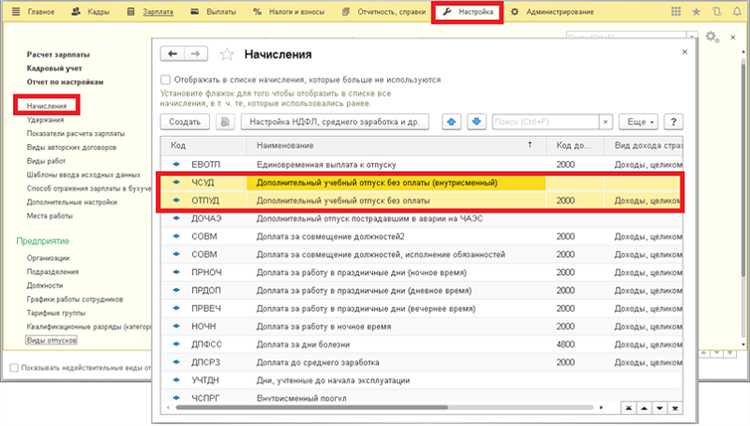This screenshot has height=426, width=750.
Task: Click Доплата за совмещение должностей2 name
Action: pyautogui.click(x=330, y=237)
